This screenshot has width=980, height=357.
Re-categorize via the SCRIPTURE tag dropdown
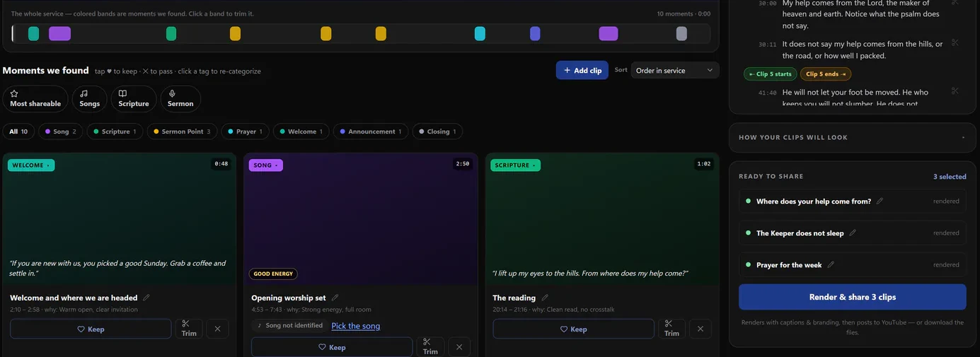515,165
